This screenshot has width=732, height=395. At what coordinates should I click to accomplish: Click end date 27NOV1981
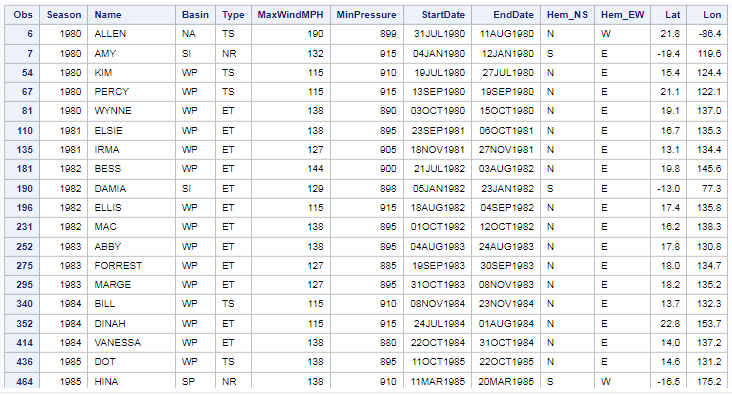point(506,150)
